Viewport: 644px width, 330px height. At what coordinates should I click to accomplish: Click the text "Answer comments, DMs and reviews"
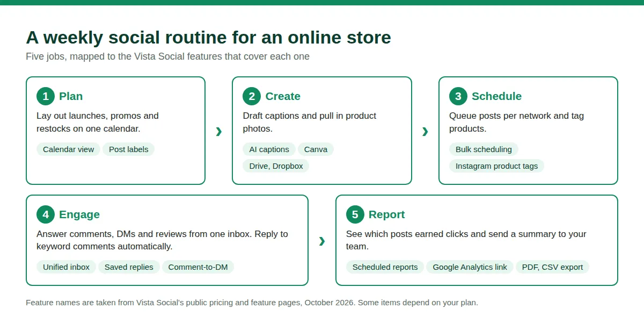click(x=162, y=240)
